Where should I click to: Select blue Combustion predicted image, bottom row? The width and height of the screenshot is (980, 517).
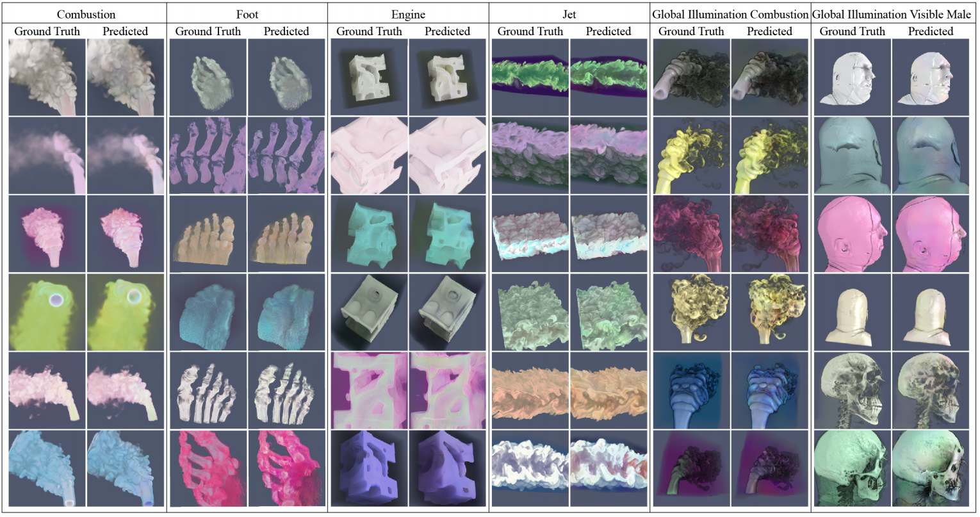pyautogui.click(x=126, y=470)
